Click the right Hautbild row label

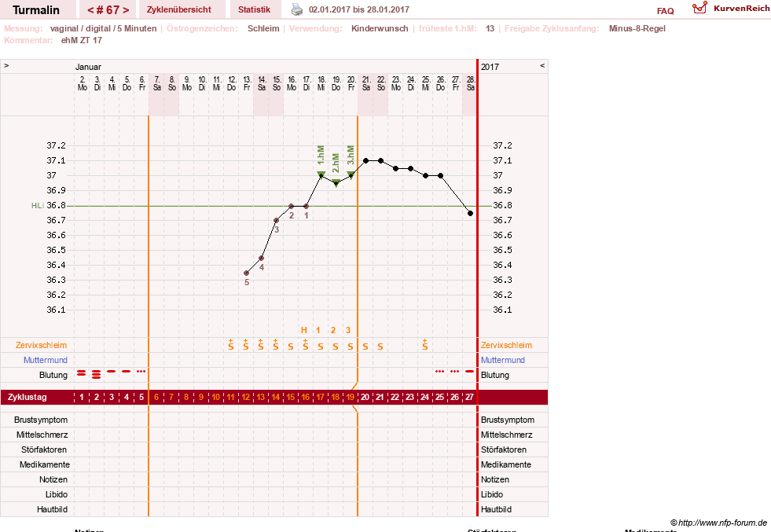[496, 509]
